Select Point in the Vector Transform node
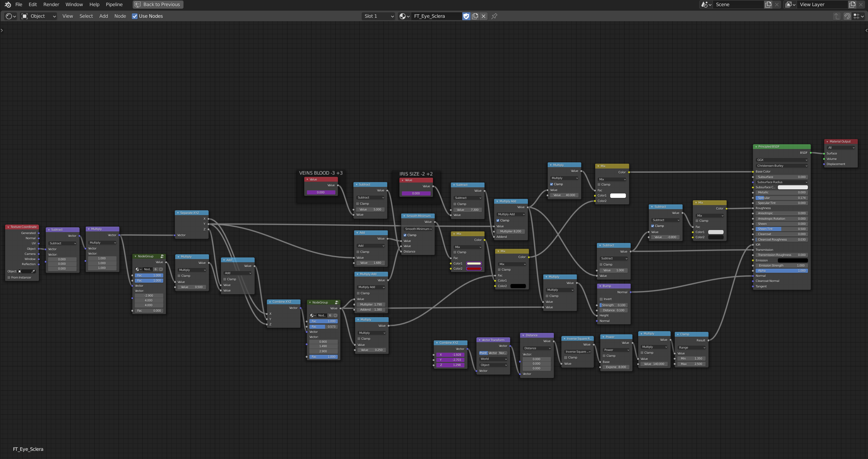 click(483, 353)
